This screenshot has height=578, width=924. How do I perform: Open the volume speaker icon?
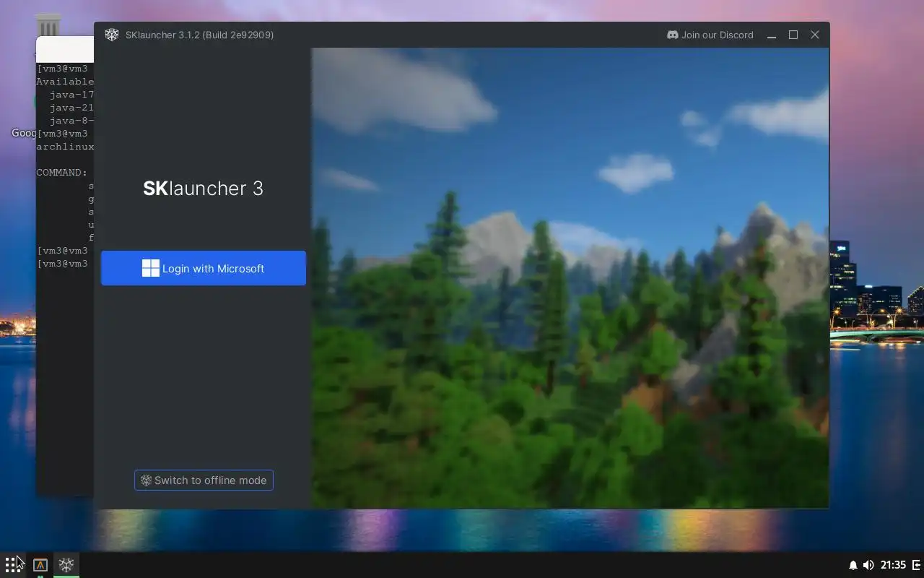868,565
